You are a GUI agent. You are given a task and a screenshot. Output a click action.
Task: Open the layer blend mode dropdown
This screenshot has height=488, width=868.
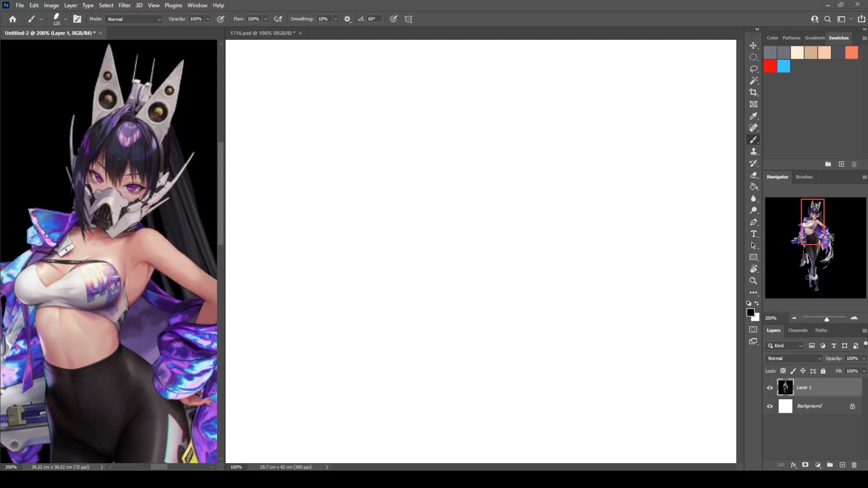point(794,358)
